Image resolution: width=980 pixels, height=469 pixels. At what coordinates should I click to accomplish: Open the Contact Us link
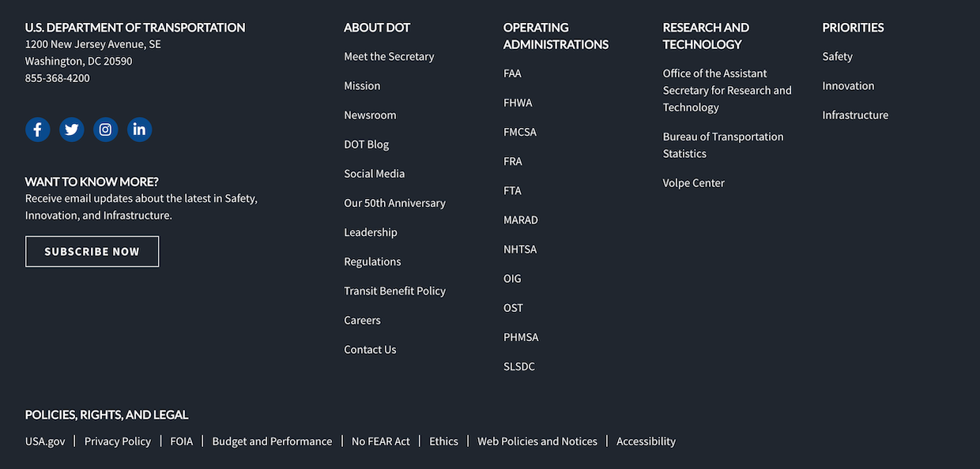370,349
